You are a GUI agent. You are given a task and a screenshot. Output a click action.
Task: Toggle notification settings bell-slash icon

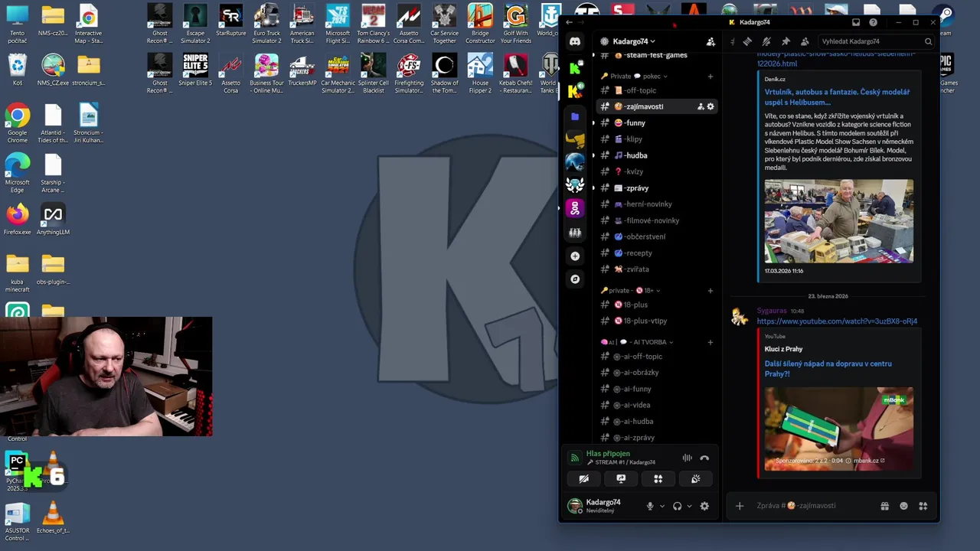[766, 41]
